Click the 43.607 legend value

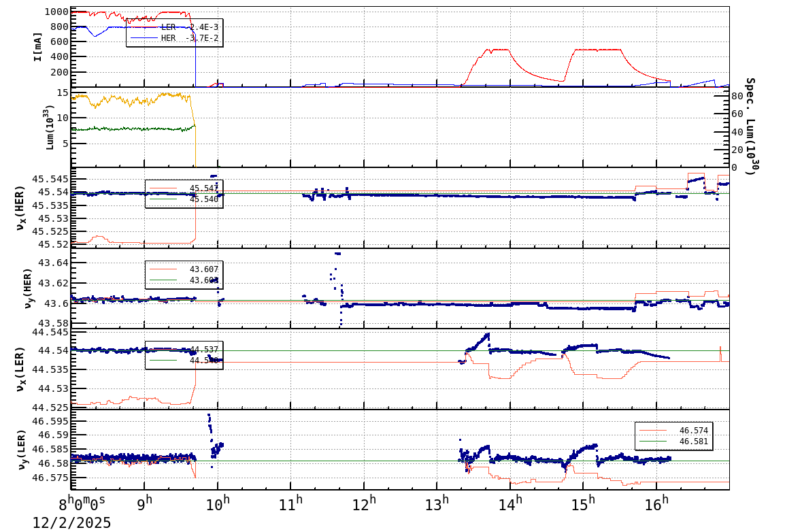(x=204, y=269)
